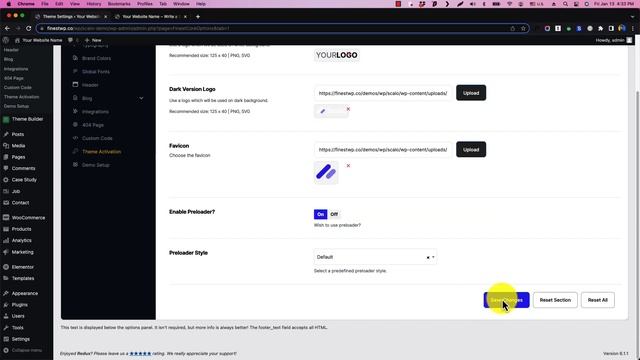Open the Chrome Profiles menu
The height and width of the screenshot is (360, 640).
[x=144, y=4]
